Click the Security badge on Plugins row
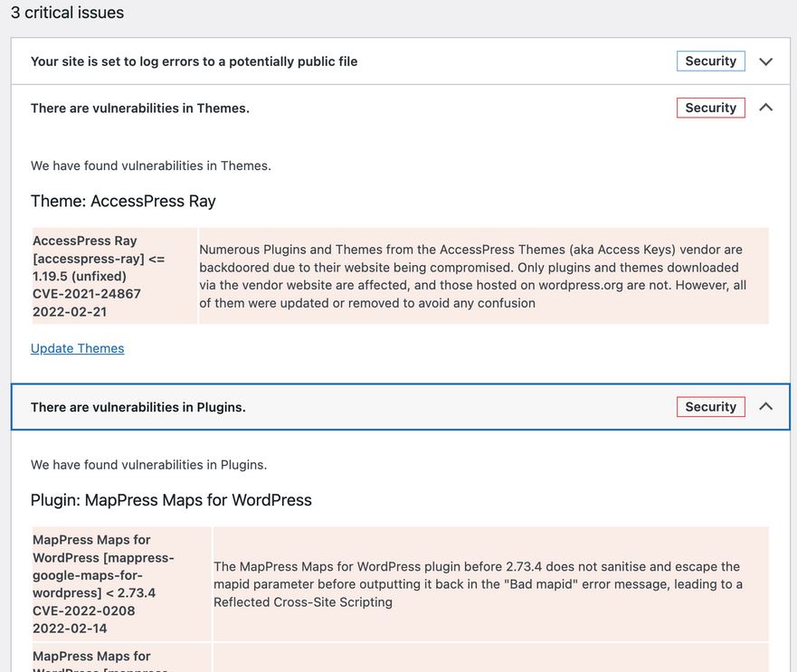 (710, 407)
